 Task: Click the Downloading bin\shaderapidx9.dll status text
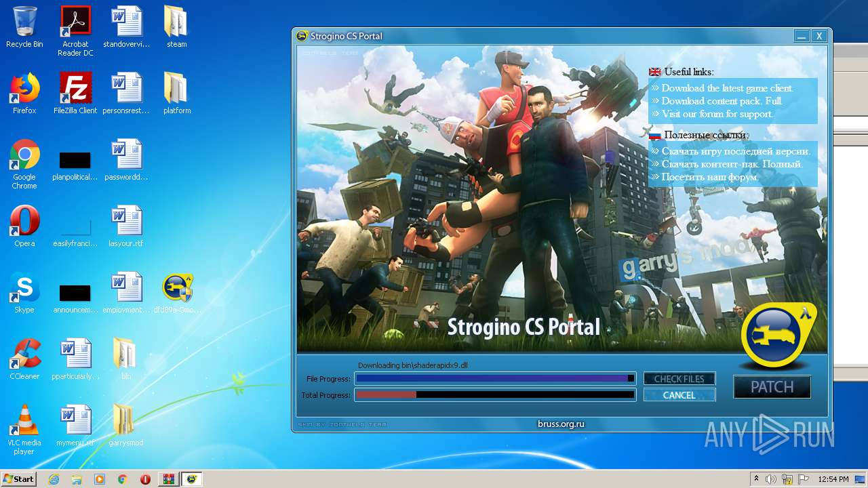coord(413,365)
